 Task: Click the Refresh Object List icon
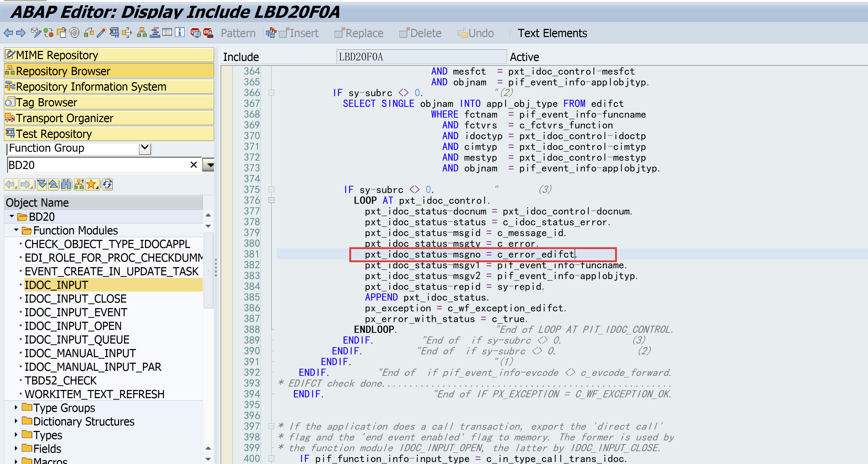107,184
